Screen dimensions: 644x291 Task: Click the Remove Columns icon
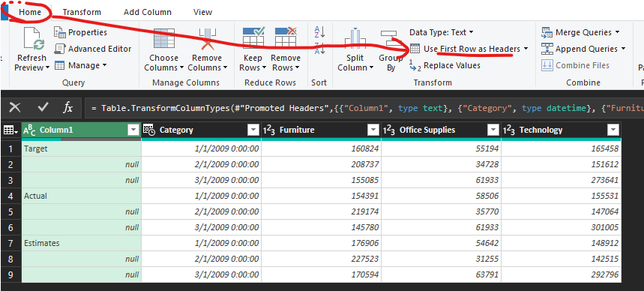[x=207, y=39]
